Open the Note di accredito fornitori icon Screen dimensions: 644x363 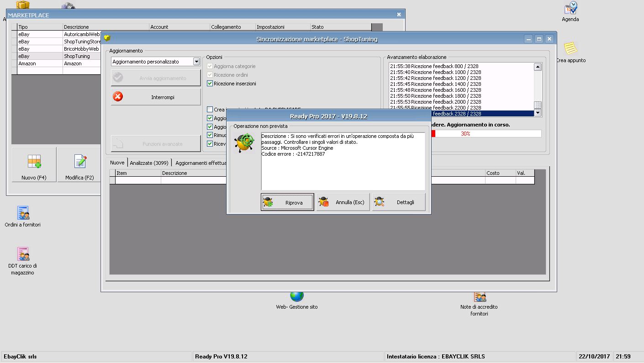[479, 297]
